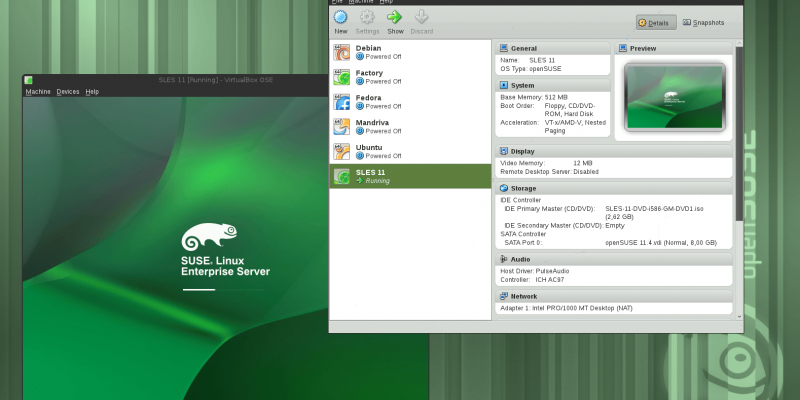This screenshot has width=800, height=400.
Task: Click the SLES 11 preview thumbnail
Action: click(674, 97)
